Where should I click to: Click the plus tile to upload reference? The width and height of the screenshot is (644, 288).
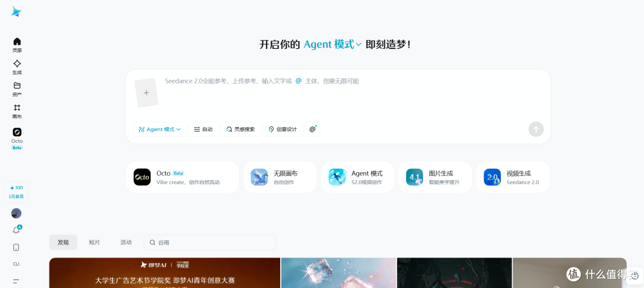click(146, 93)
